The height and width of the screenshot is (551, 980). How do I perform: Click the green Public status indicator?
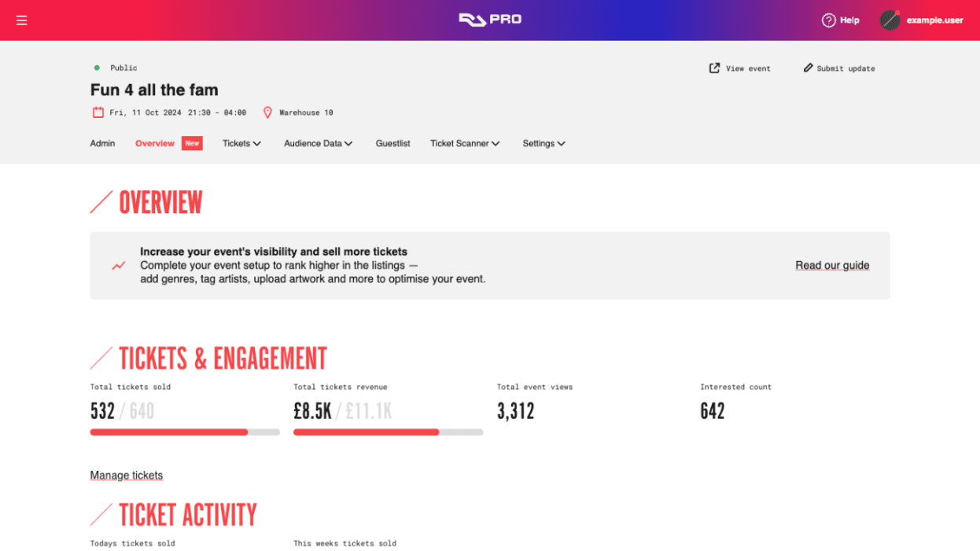[97, 68]
